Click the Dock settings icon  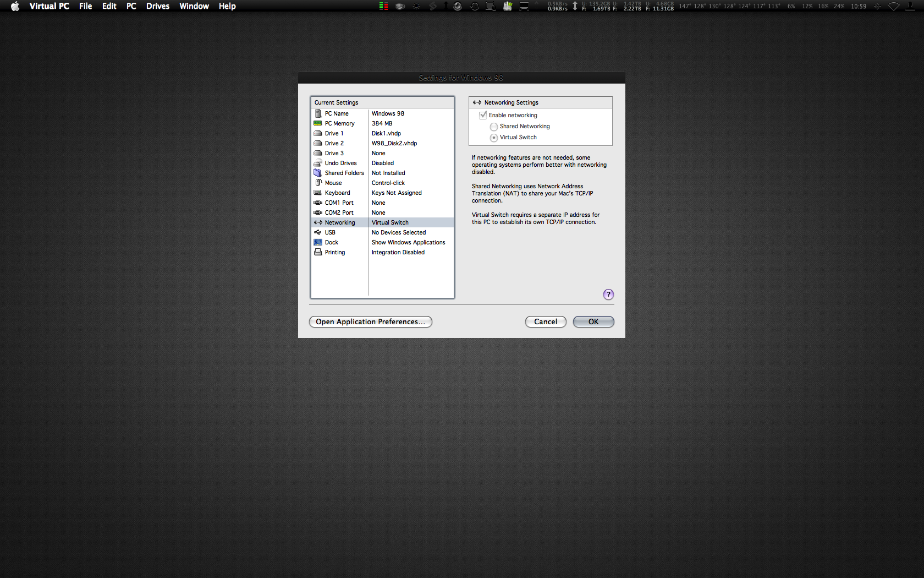(318, 242)
